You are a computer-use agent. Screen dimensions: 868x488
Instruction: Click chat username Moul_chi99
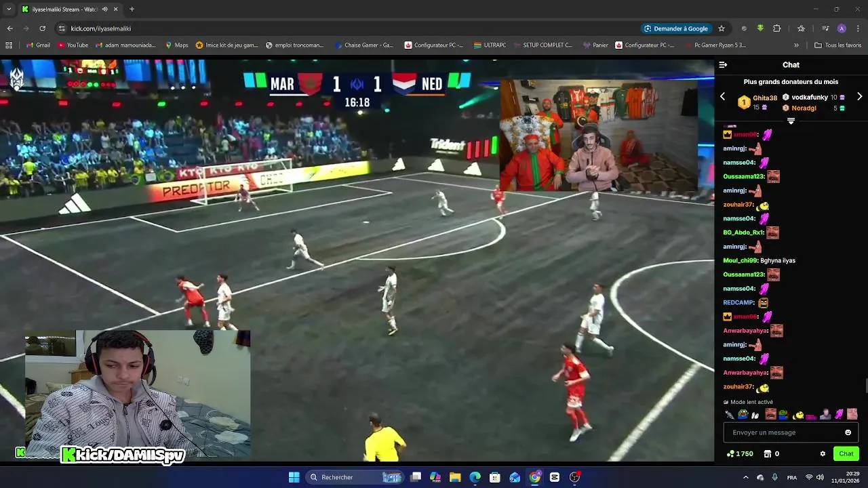click(741, 260)
